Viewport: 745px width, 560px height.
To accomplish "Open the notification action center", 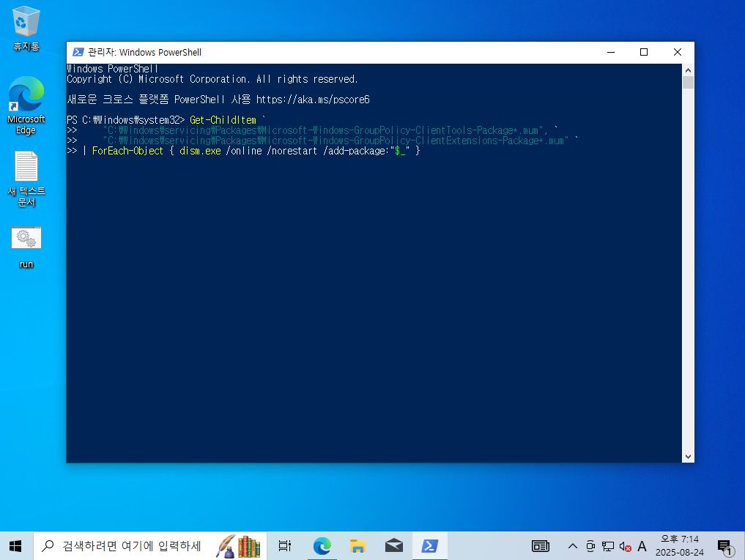I will (x=724, y=546).
